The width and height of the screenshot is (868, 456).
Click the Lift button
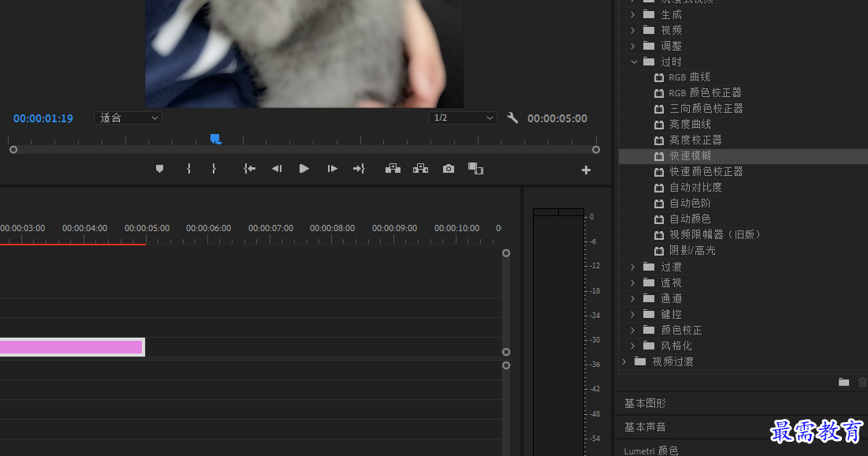point(393,169)
